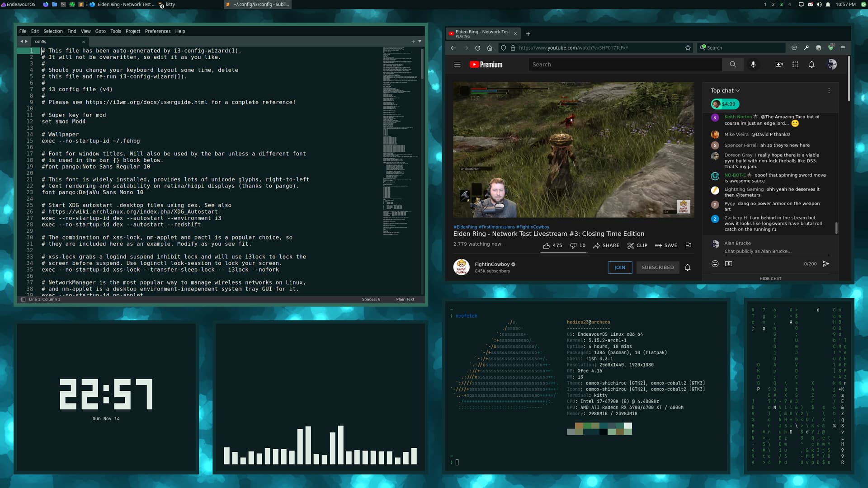Viewport: 868px width, 488px height.
Task: Click HIDE CHAT below live chat
Action: 770,278
